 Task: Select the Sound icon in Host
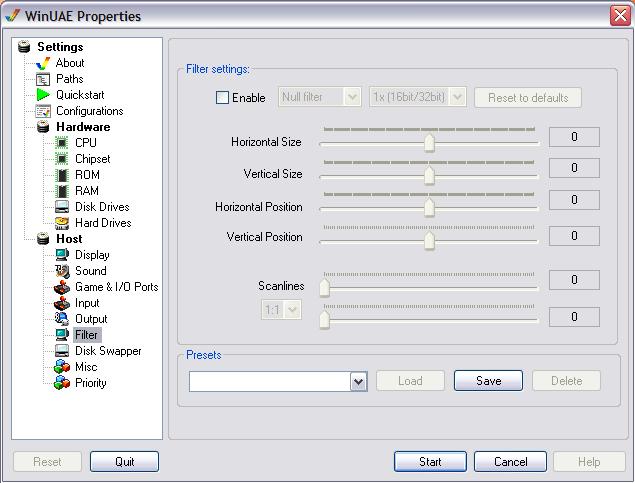click(62, 271)
